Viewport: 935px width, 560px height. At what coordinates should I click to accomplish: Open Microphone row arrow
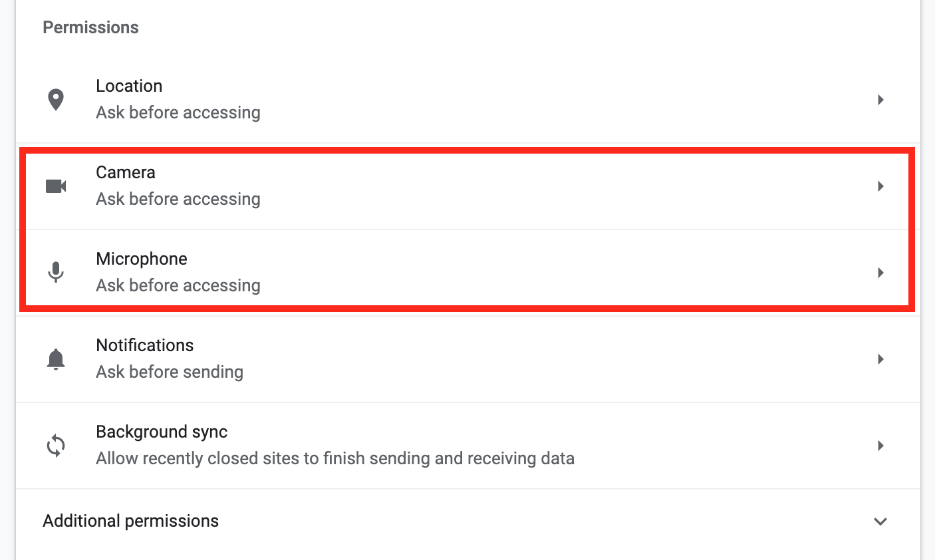[880, 273]
